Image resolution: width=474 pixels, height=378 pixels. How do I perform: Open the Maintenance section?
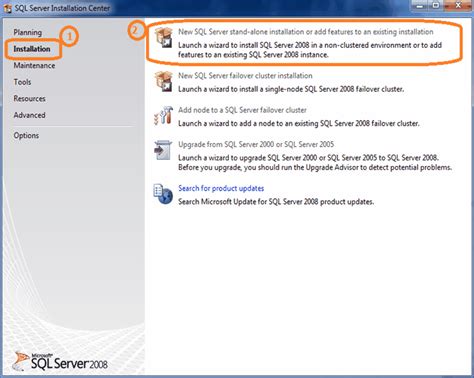pos(34,66)
